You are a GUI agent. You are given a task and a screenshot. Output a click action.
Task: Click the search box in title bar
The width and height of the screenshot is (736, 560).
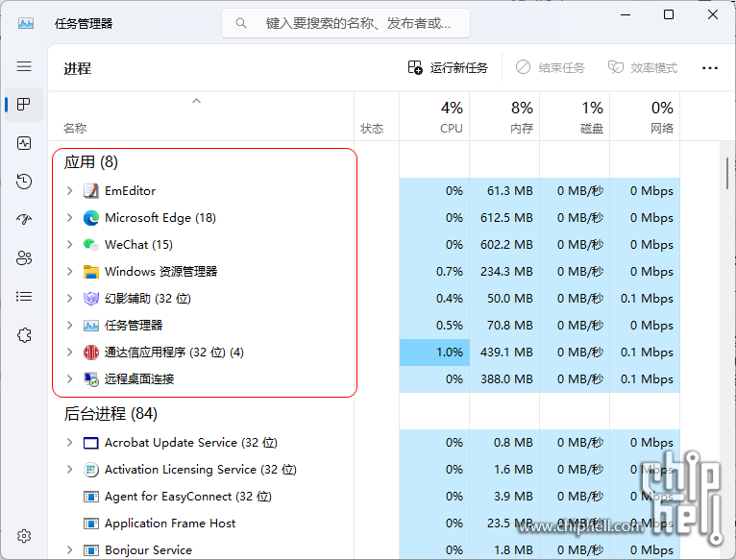[346, 23]
